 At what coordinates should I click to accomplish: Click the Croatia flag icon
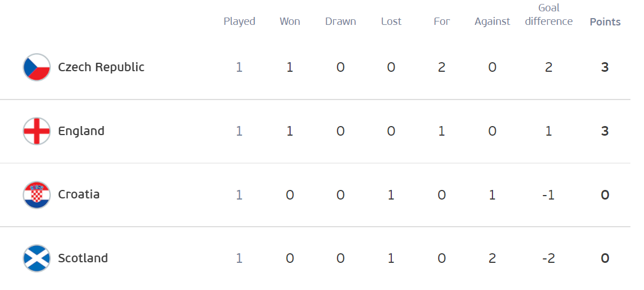[x=37, y=194]
